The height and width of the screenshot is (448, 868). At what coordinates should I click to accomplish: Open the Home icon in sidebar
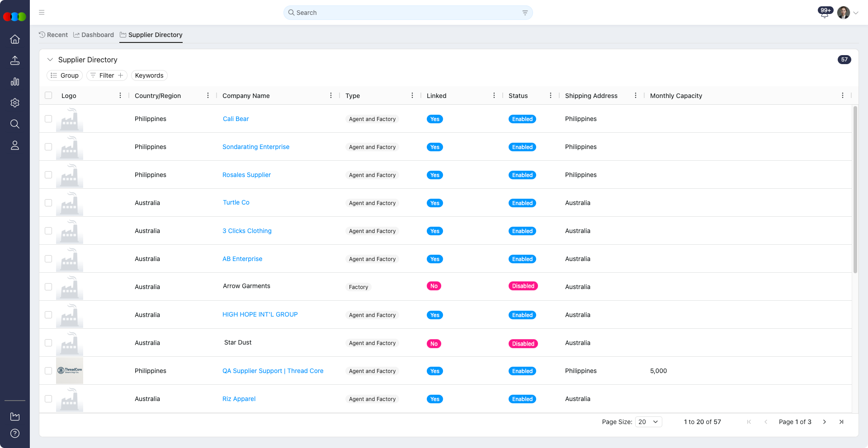15,39
